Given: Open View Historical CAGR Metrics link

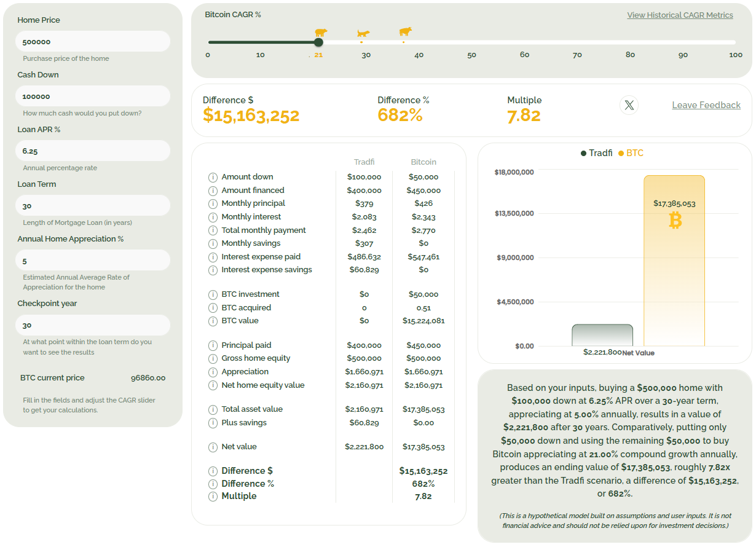Looking at the screenshot, I should point(680,15).
